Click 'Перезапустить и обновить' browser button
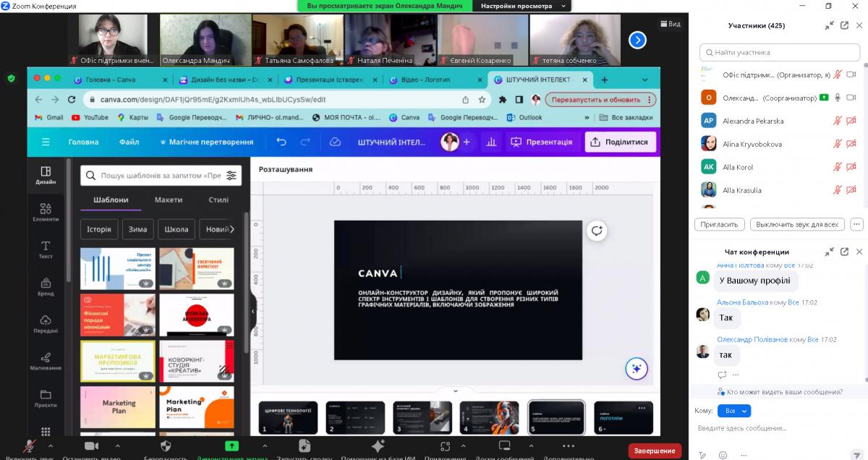The width and height of the screenshot is (868, 460). (x=600, y=99)
